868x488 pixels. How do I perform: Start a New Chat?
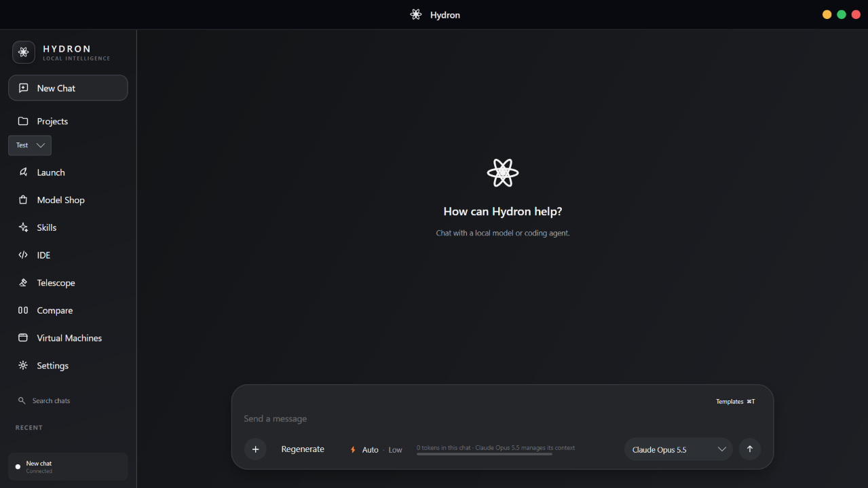[x=68, y=88]
